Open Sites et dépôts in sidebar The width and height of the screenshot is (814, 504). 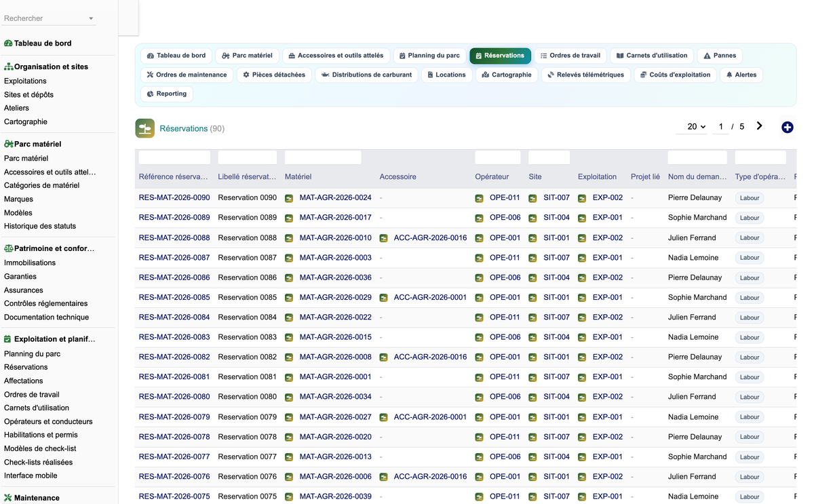pos(28,95)
